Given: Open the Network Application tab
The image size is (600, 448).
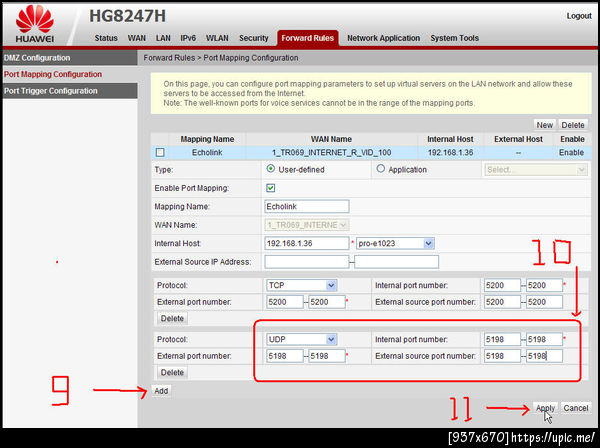Looking at the screenshot, I should pos(383,38).
